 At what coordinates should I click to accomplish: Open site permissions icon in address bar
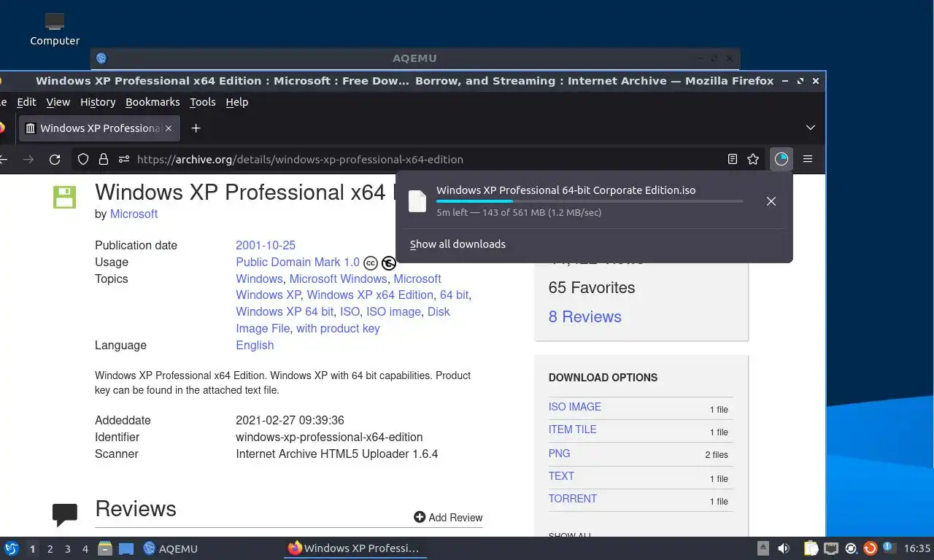click(124, 159)
